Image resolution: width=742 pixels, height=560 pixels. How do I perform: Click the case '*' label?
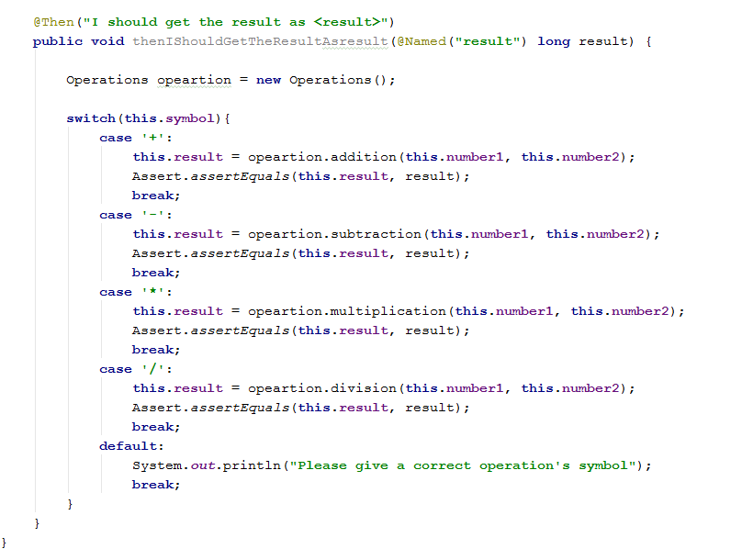136,292
